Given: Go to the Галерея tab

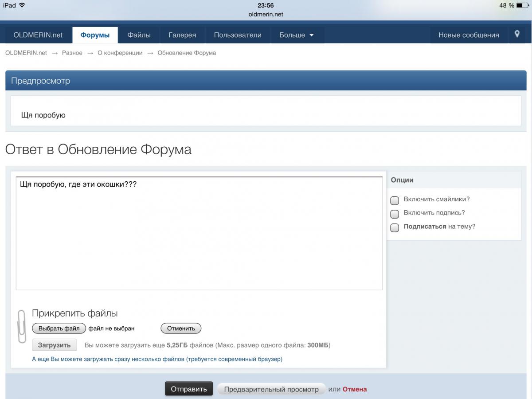Looking at the screenshot, I should pos(182,35).
